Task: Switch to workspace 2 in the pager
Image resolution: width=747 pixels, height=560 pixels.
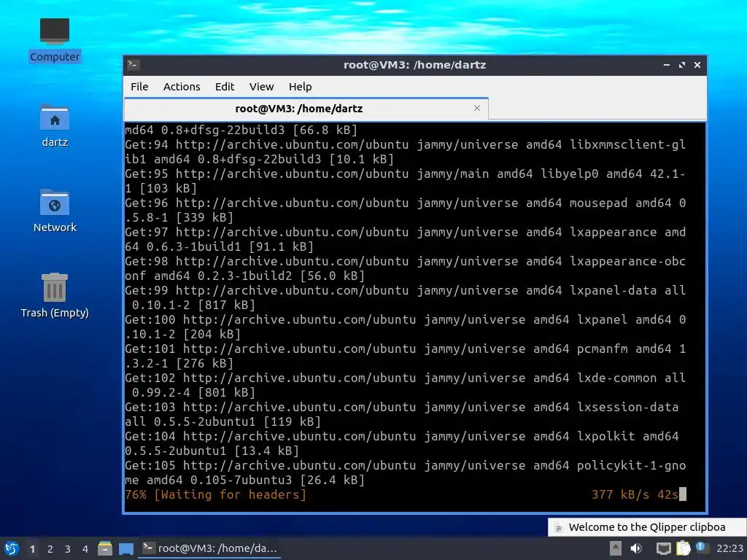Action: pos(50,549)
